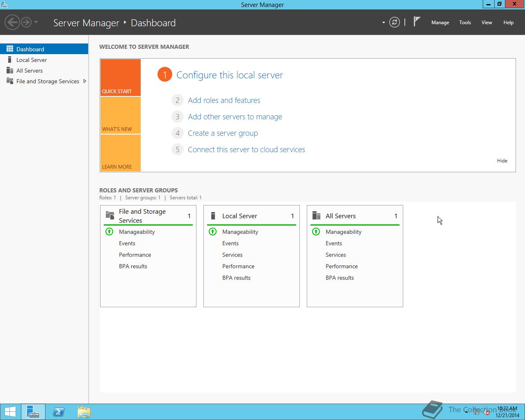Screen dimensions: 525x420
Task: Open Performance in File and Storage Services tile
Action: coord(135,255)
